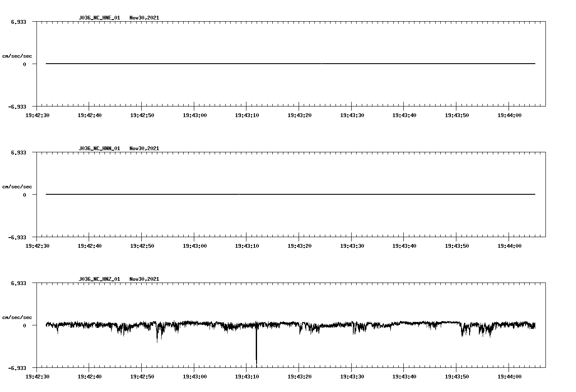The height and width of the screenshot is (392, 576).
Task: Pick the 19:44:00 time label under HNZ plot
Action: tap(510, 376)
